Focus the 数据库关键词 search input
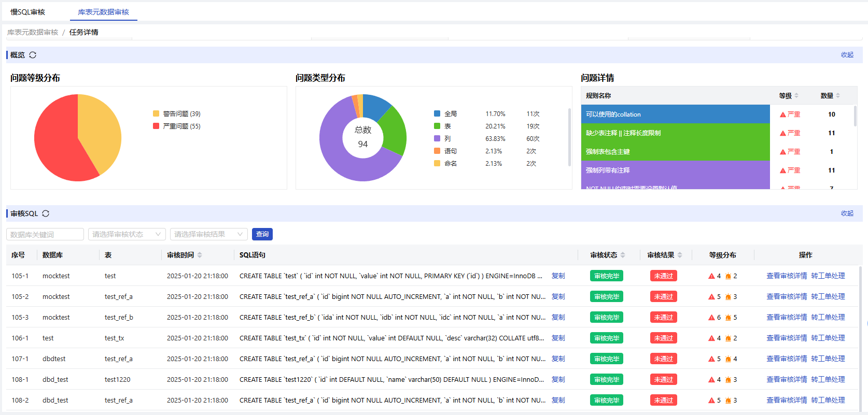Viewport: 868px width, 415px height. [45, 234]
